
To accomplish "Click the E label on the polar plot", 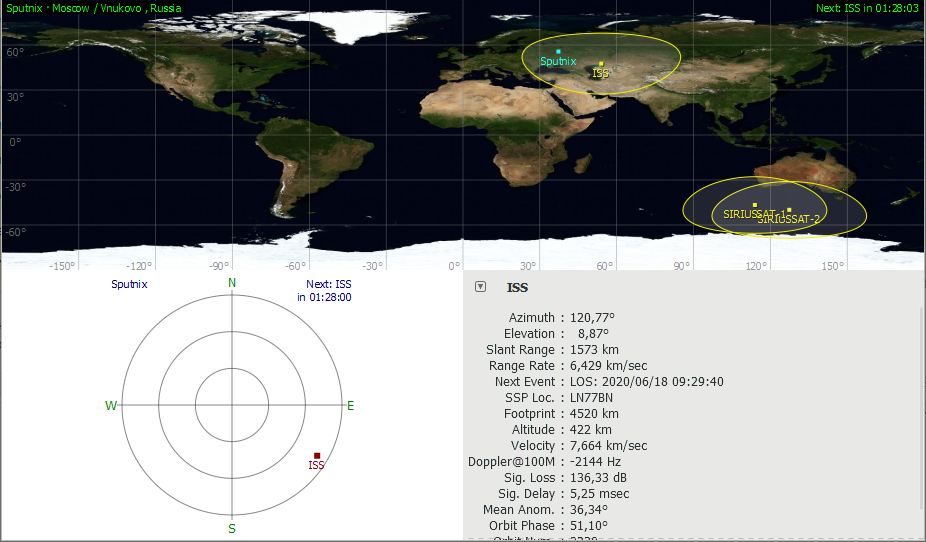I will [350, 406].
